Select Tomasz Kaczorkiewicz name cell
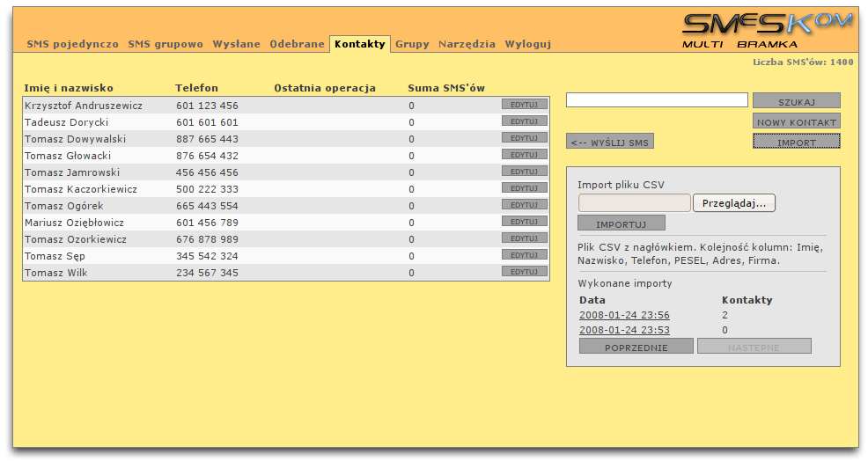 [x=81, y=189]
